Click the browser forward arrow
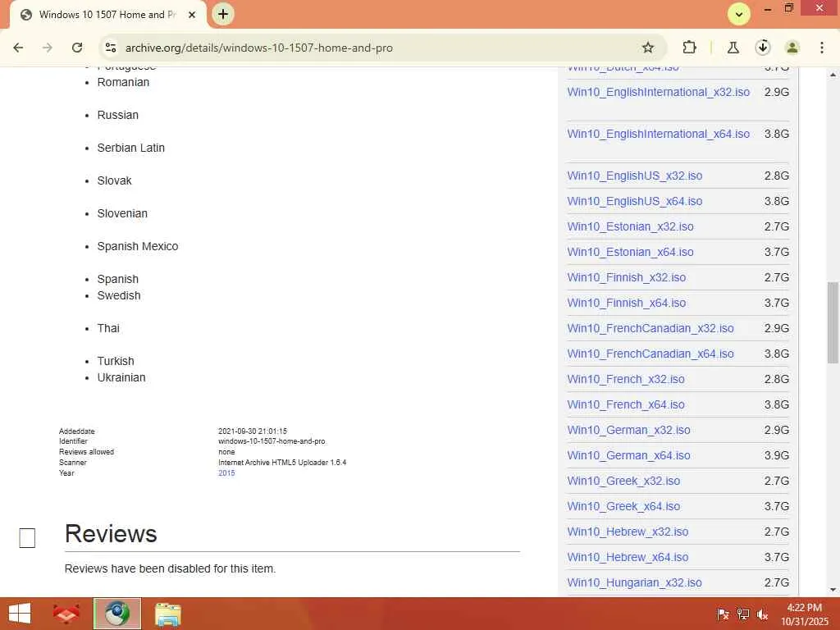 pos(48,48)
